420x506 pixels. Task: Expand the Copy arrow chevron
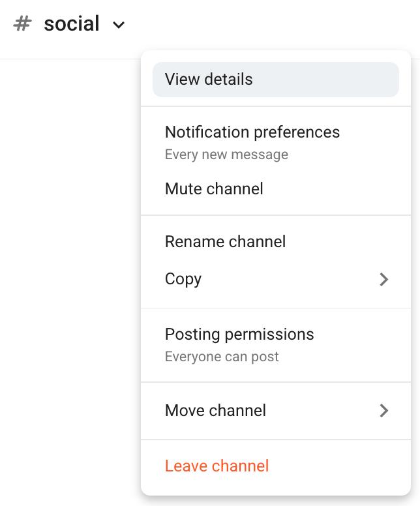(384, 280)
